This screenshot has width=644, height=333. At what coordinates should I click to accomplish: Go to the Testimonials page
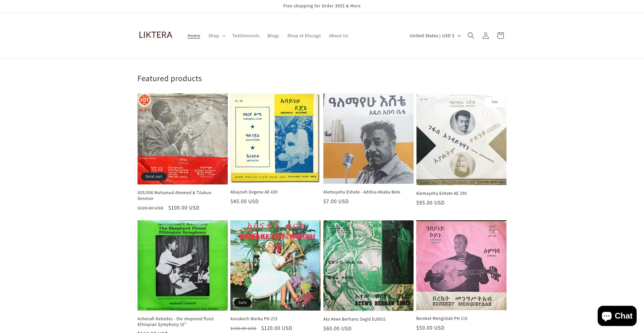point(246,36)
